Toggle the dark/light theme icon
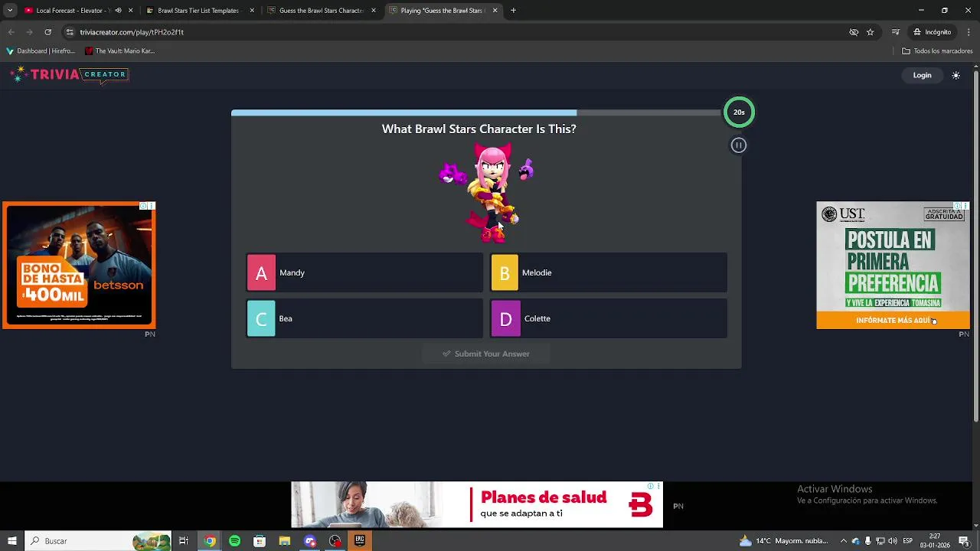The image size is (980, 551). pyautogui.click(x=955, y=75)
